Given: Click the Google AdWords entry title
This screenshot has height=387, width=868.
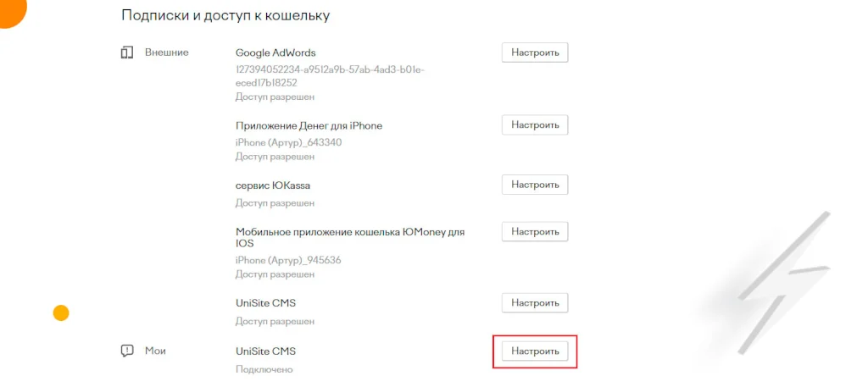Looking at the screenshot, I should 275,53.
